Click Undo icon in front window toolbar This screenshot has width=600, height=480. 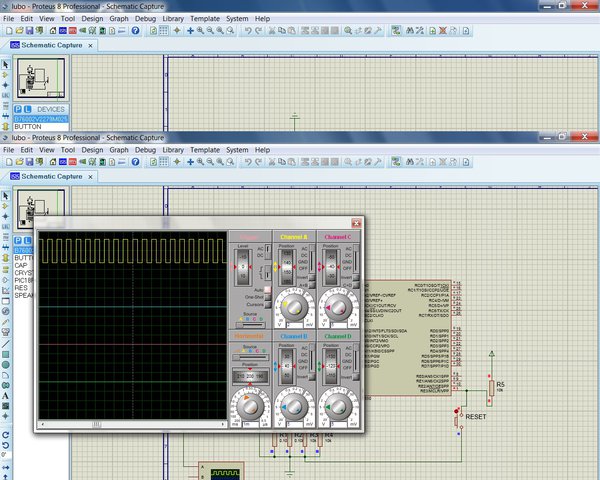(248, 162)
